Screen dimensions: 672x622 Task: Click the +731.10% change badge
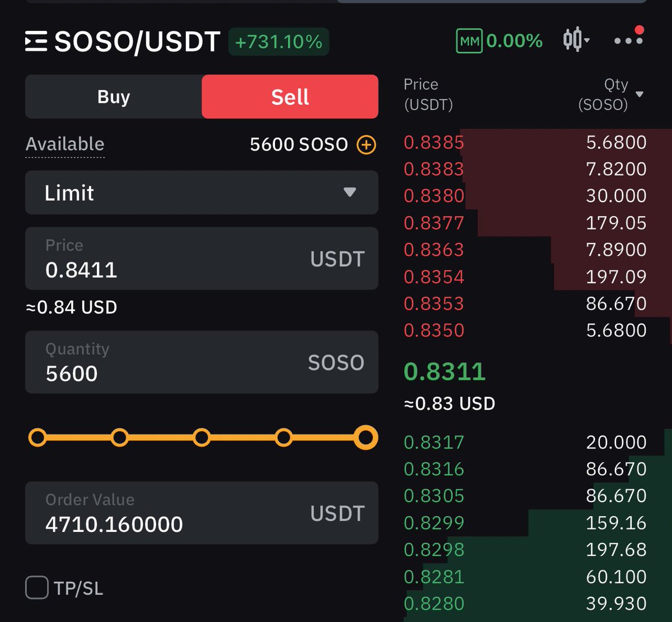pyautogui.click(x=279, y=42)
